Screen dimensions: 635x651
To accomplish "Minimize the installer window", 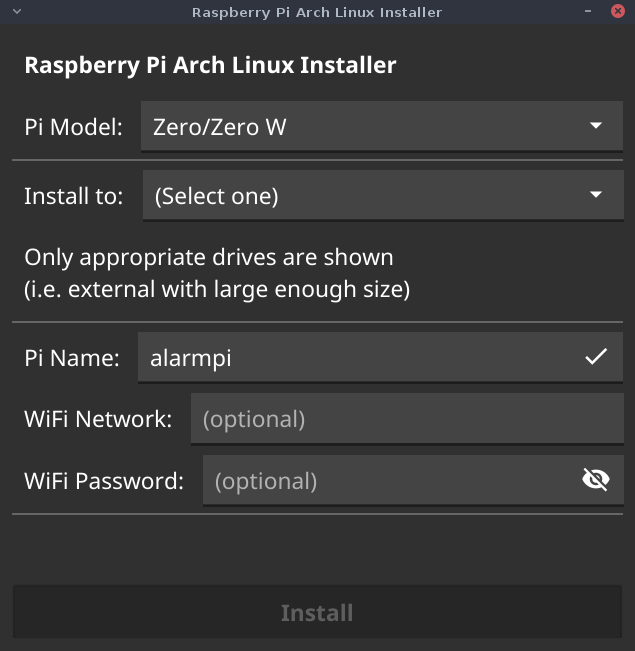I will tap(588, 11).
